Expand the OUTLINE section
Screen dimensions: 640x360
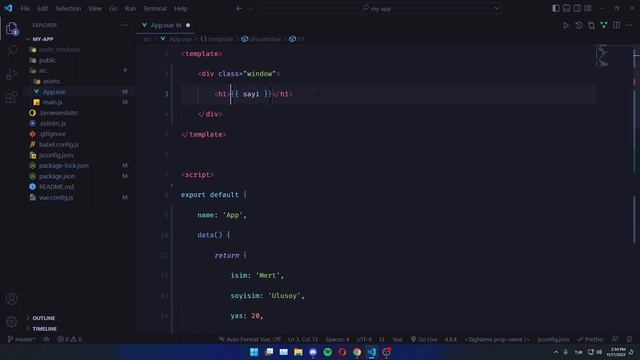click(44, 318)
